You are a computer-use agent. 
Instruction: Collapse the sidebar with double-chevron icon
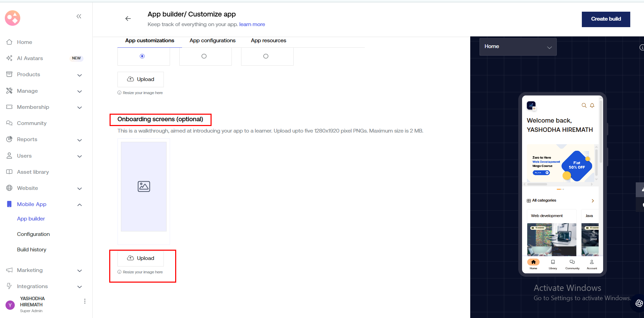click(79, 16)
